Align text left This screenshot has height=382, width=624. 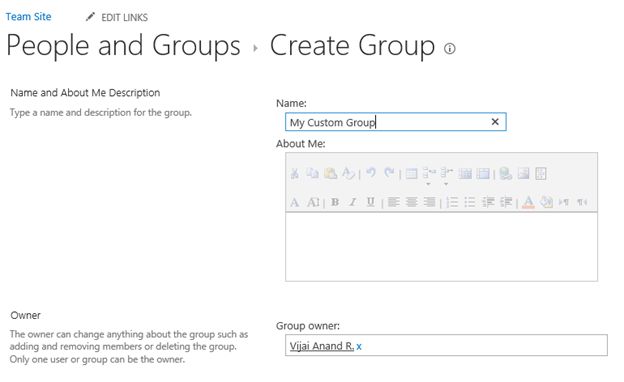(394, 202)
